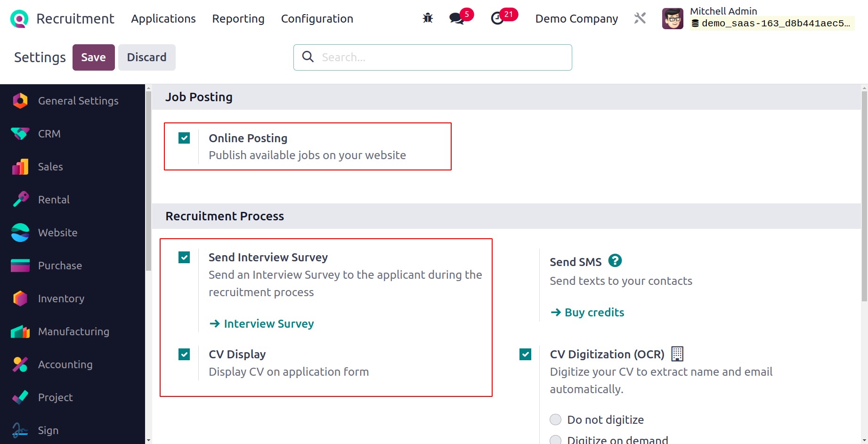Click the Manufacturing sidebar icon
The height and width of the screenshot is (444, 868).
[x=20, y=331]
